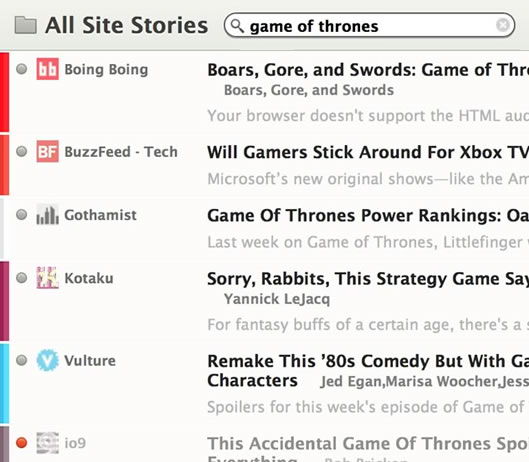Toggle read status dot for Gothamist story

click(x=22, y=214)
